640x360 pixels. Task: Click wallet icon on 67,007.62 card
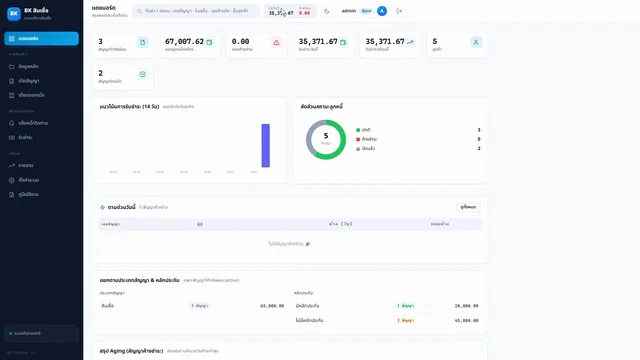tap(209, 42)
